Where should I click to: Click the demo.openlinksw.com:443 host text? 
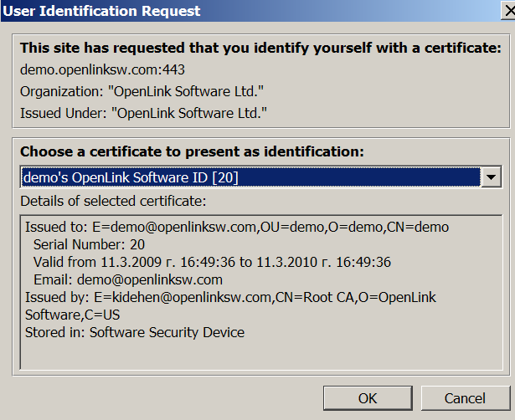(90, 70)
